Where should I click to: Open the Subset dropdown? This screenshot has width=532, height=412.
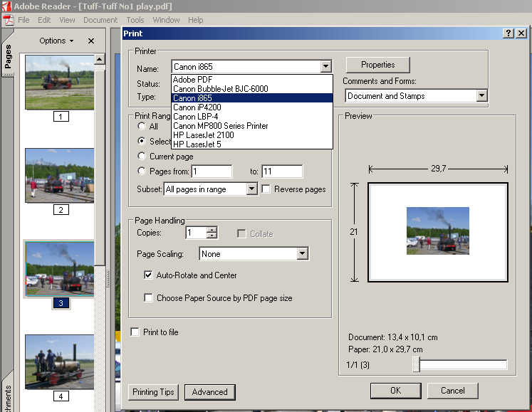coord(251,189)
